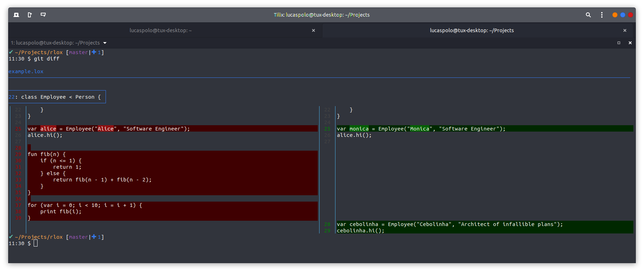Add a terminal to the right
The width and height of the screenshot is (644, 272).
click(30, 15)
